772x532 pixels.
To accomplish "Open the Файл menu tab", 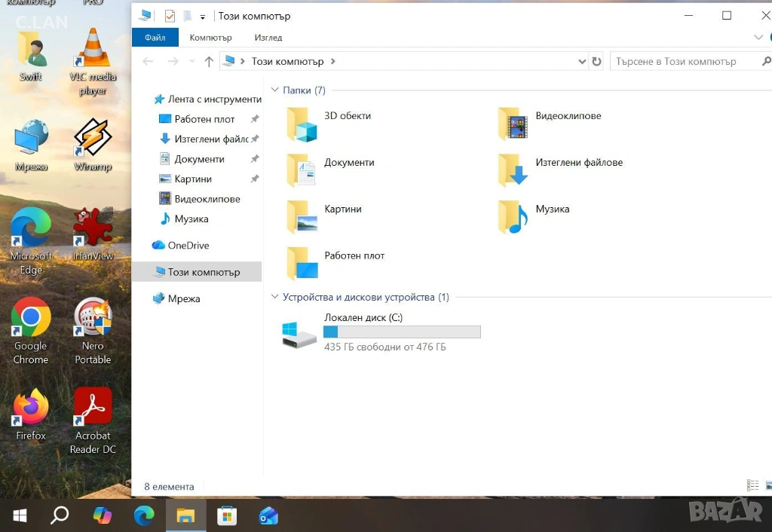I will coord(155,38).
